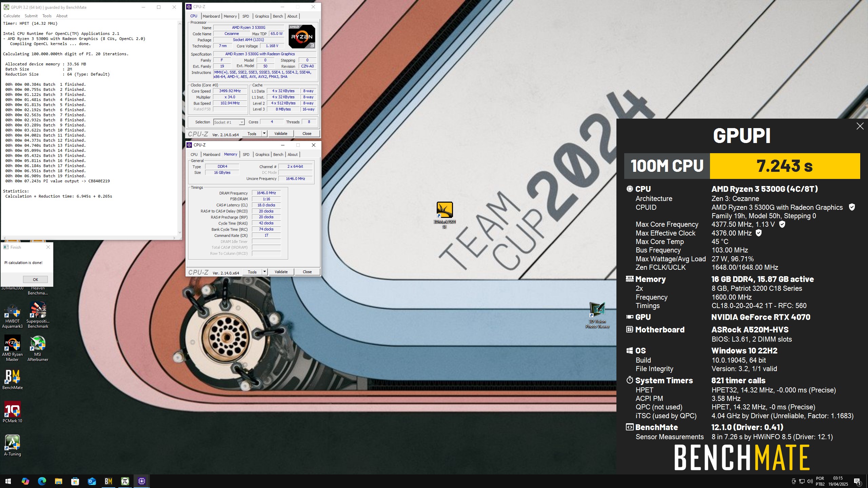Open SPD tab in bottom CPU-Z
The width and height of the screenshot is (868, 488).
[246, 155]
